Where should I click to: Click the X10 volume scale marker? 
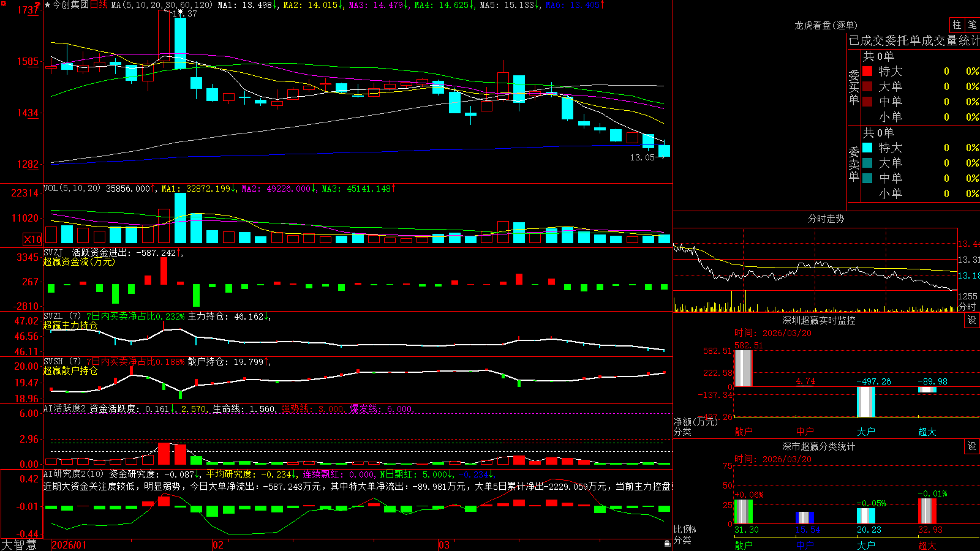pyautogui.click(x=32, y=239)
